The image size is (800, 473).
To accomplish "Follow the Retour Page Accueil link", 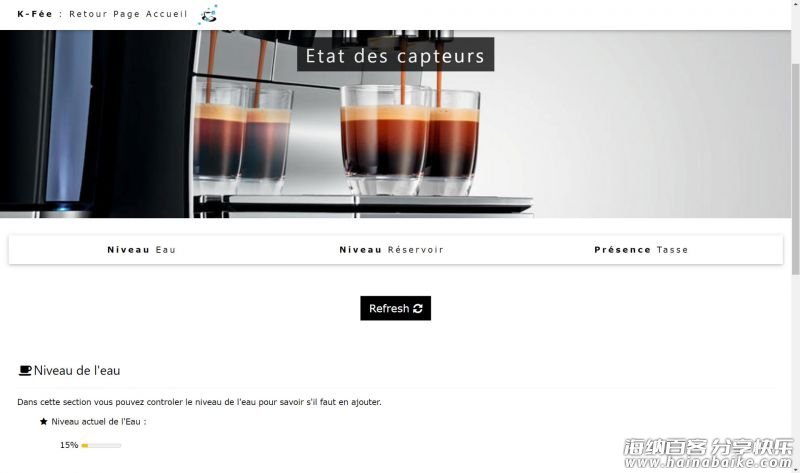I will 128,14.
